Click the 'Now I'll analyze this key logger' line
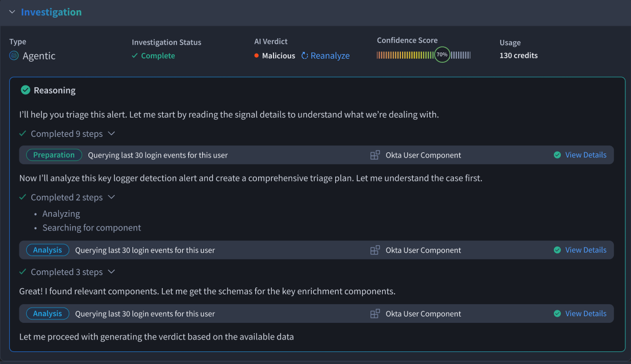631x364 pixels. [251, 178]
